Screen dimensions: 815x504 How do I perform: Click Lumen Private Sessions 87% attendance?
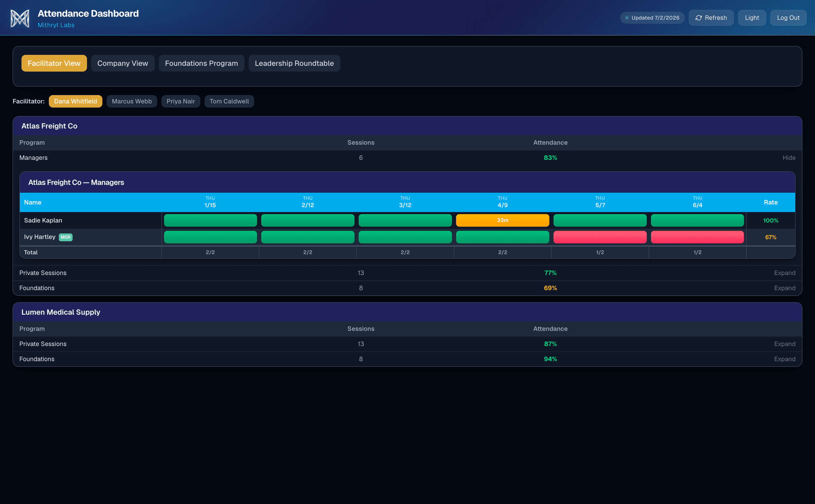550,344
